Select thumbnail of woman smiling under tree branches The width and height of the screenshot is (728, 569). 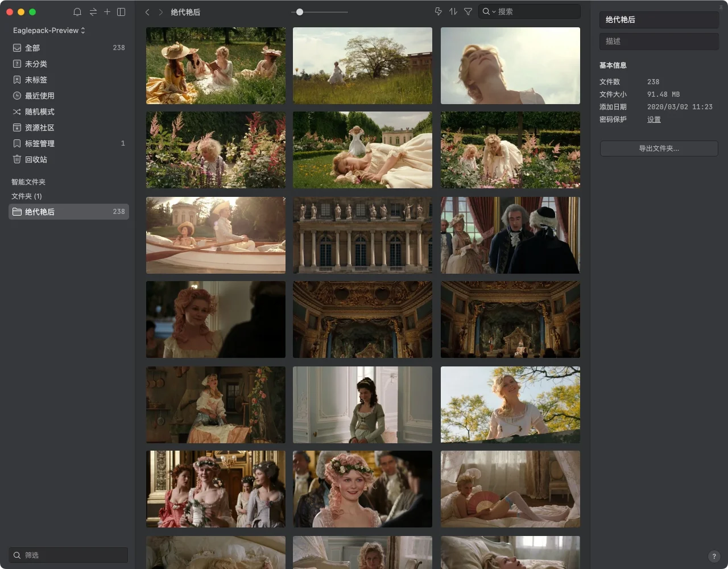pos(510,405)
